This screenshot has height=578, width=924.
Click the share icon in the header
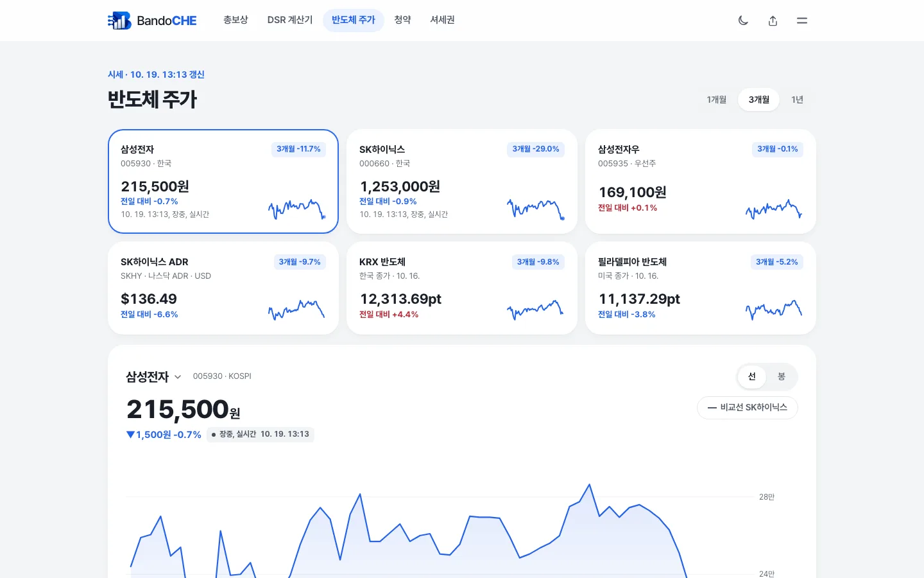[773, 21]
